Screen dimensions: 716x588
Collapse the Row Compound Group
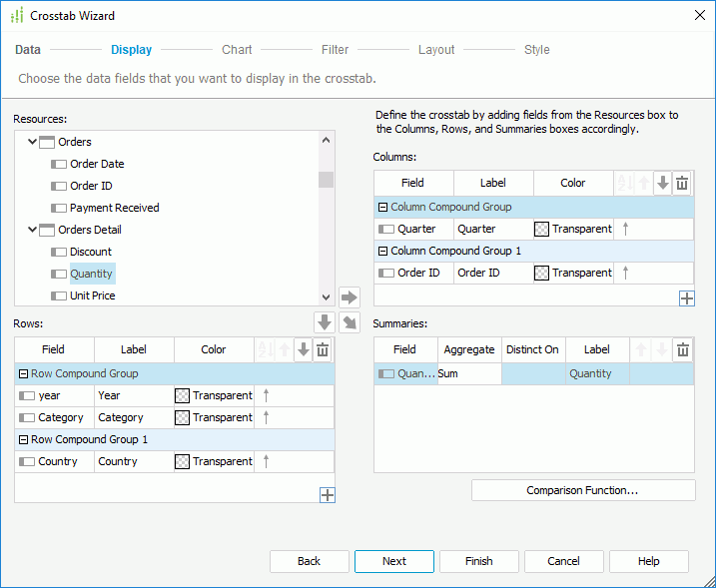click(x=23, y=374)
